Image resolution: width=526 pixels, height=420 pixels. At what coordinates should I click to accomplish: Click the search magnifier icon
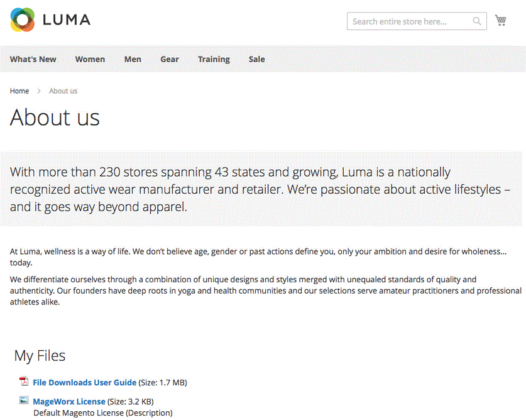(x=478, y=21)
